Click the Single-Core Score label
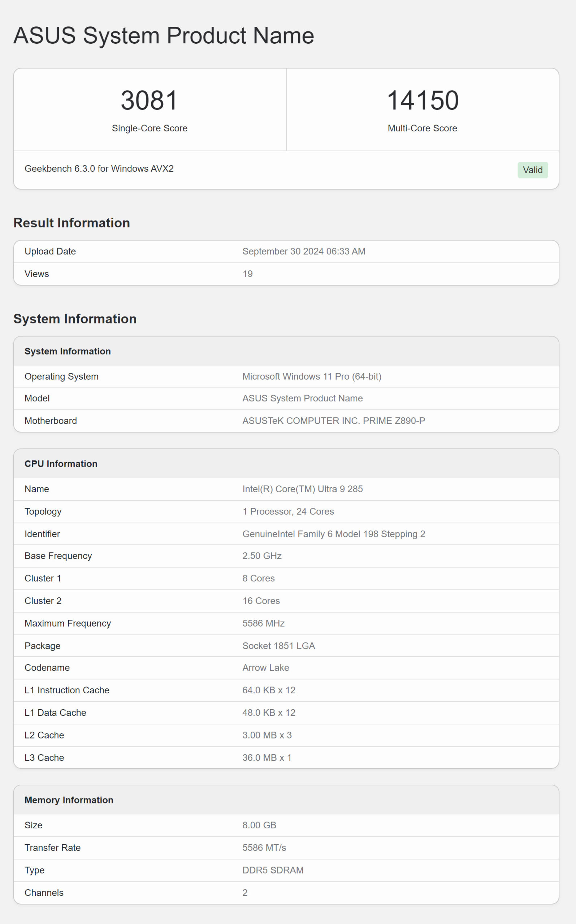The width and height of the screenshot is (576, 924). click(x=150, y=128)
